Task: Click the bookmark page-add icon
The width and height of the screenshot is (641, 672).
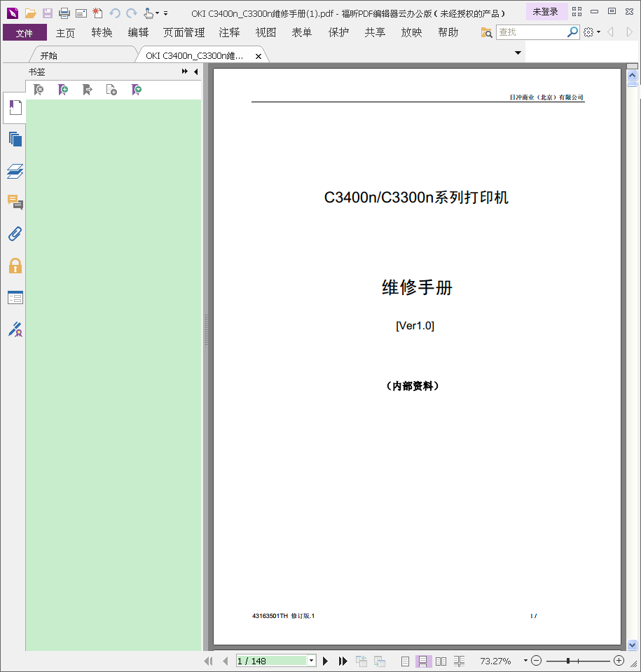Action: click(x=111, y=90)
